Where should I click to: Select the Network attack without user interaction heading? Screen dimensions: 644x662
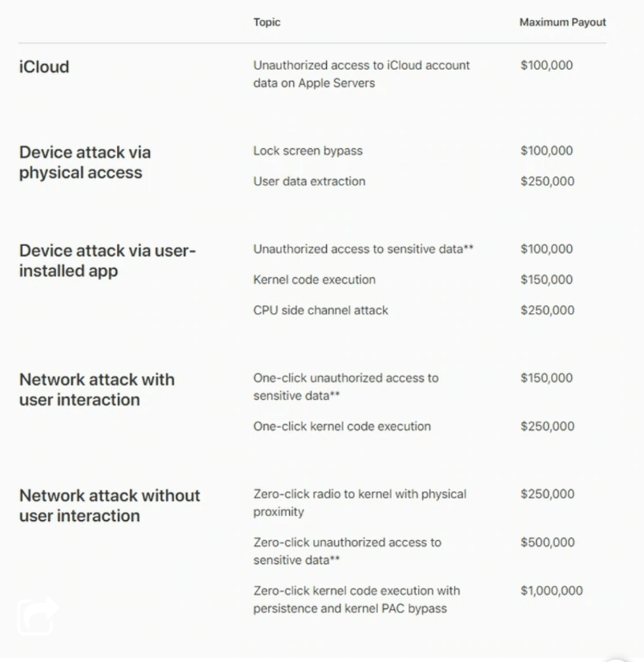coord(109,506)
